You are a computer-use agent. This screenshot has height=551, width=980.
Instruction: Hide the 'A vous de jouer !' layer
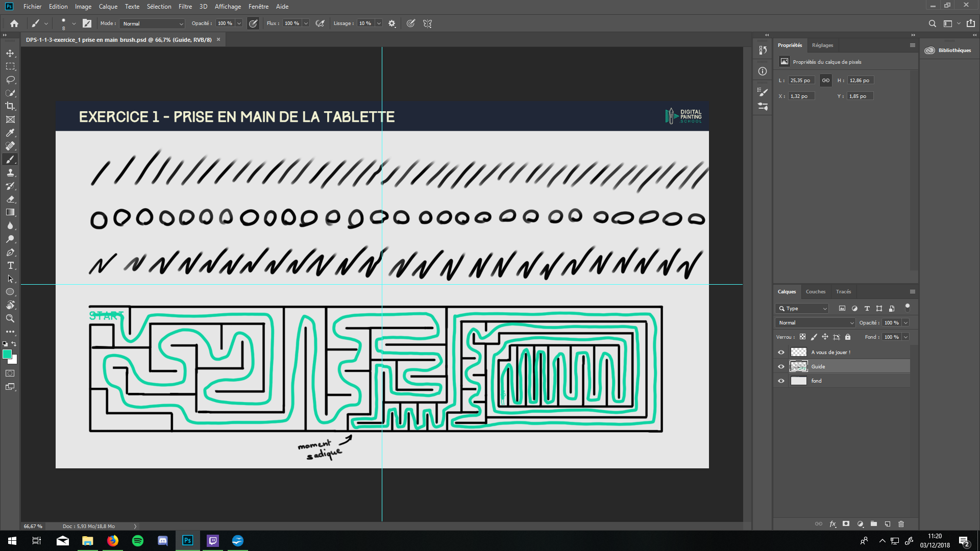click(781, 352)
